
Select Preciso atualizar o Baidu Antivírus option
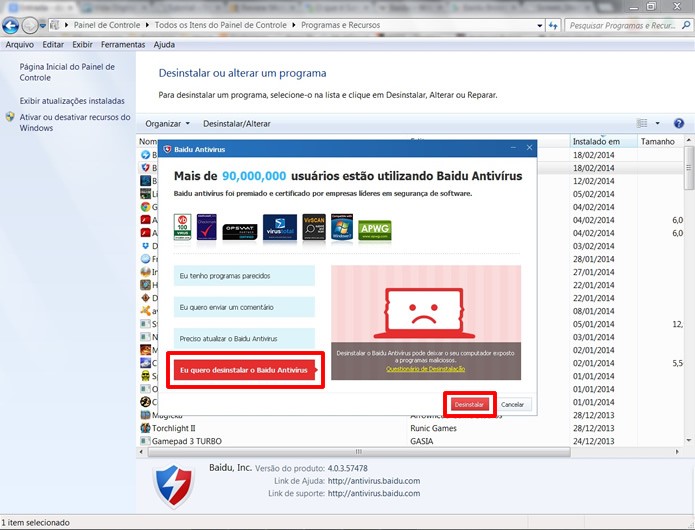click(x=244, y=339)
